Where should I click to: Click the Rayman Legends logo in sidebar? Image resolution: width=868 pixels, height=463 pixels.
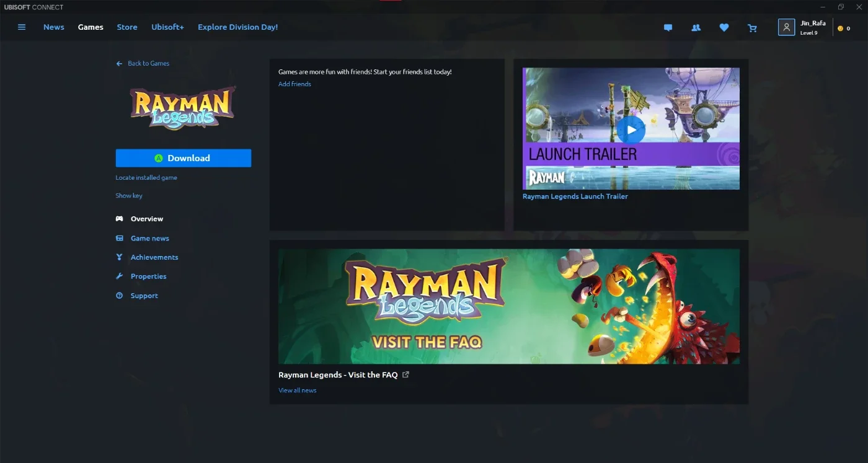[183, 108]
